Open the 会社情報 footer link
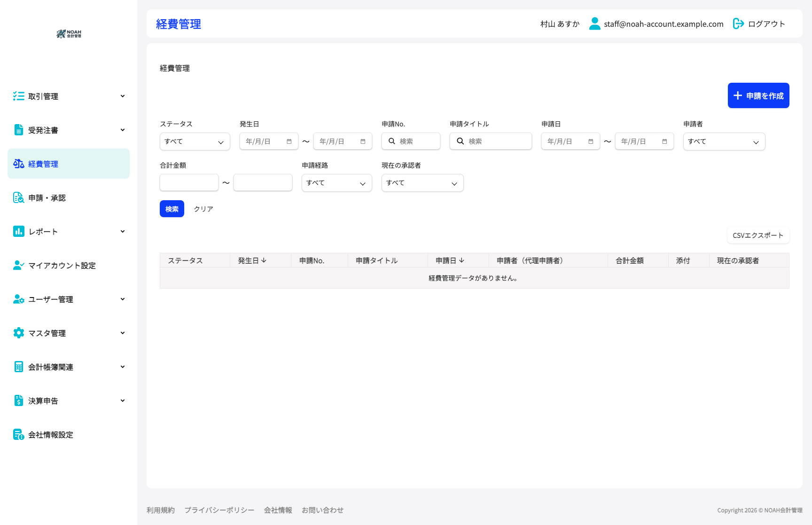Viewport: 812px width, 525px height. coord(278,510)
